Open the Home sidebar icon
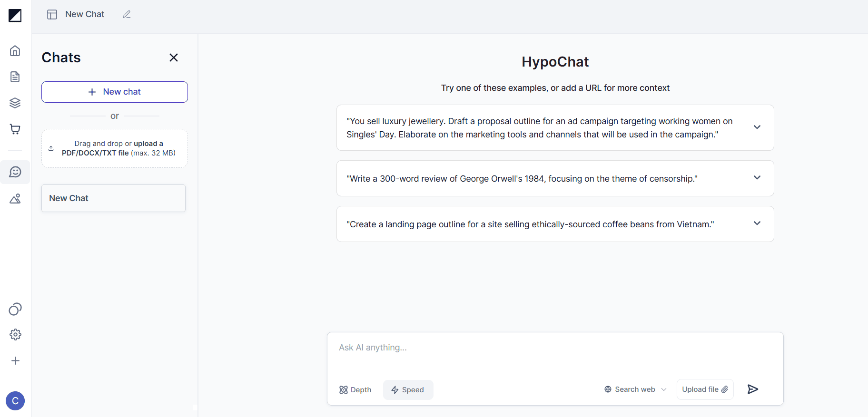Image resolution: width=868 pixels, height=417 pixels. 15,51
